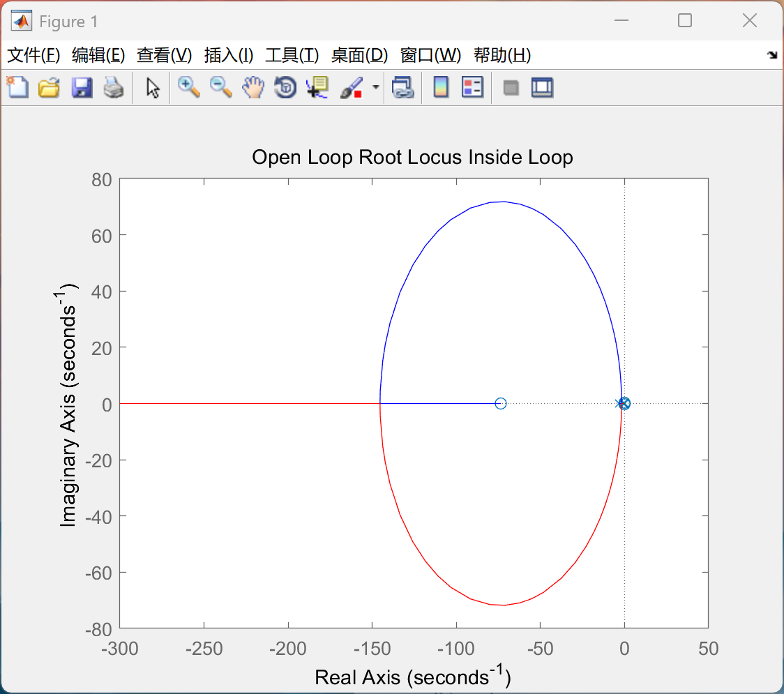Click the Imaginary Axis y-axis label

(67, 405)
